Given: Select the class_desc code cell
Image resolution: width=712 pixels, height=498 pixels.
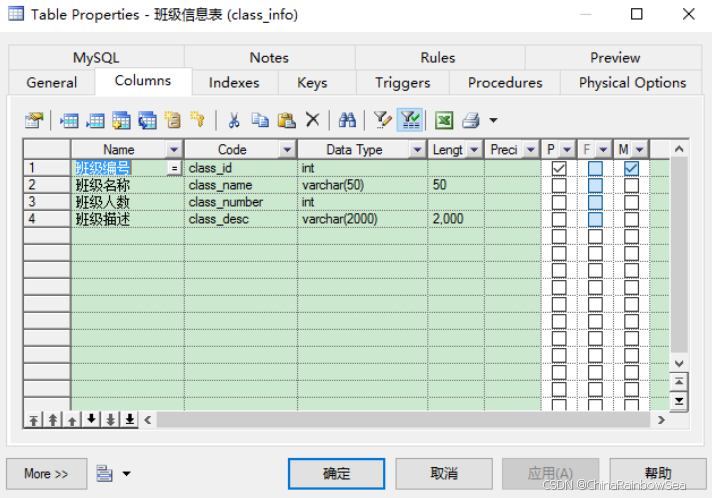Looking at the screenshot, I should point(240,219).
